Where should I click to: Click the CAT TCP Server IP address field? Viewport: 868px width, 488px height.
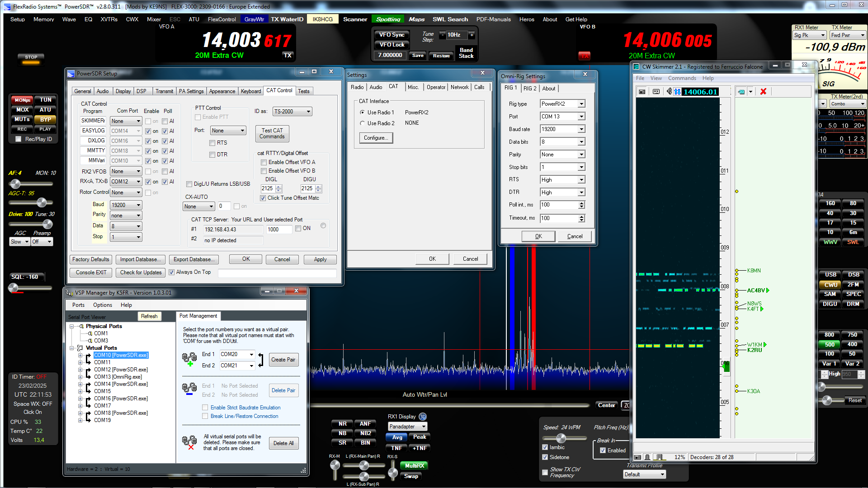pyautogui.click(x=233, y=230)
